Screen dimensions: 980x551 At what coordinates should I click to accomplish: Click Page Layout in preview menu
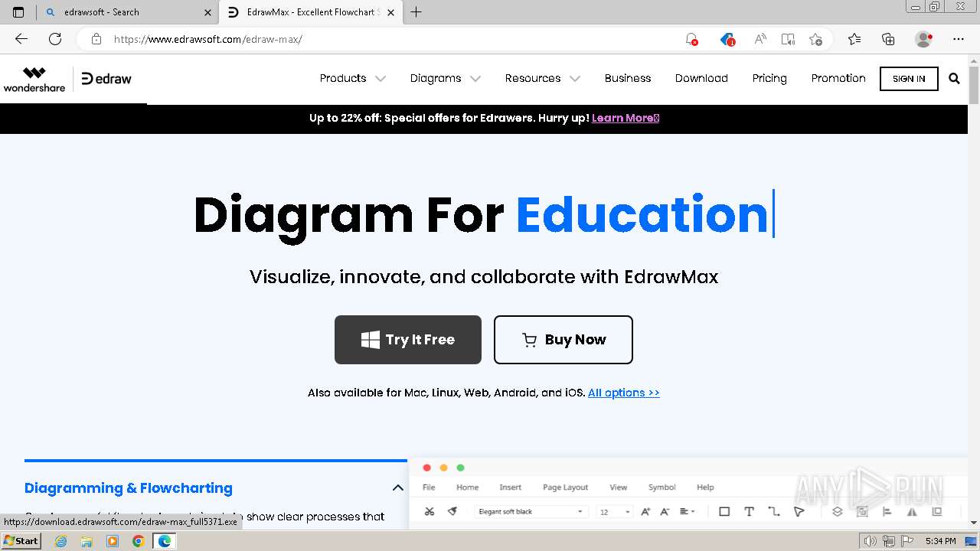[x=565, y=487]
